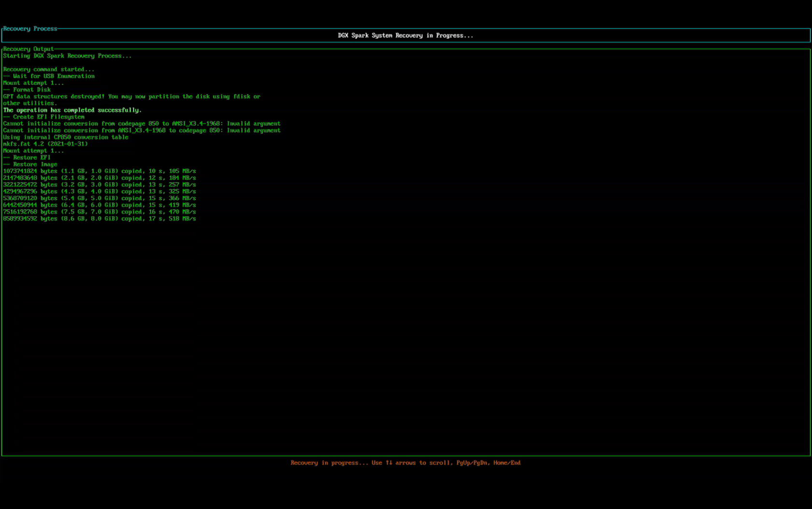Click the "Using internal CP850 conversion table" line
This screenshot has height=509, width=812.
pos(66,137)
